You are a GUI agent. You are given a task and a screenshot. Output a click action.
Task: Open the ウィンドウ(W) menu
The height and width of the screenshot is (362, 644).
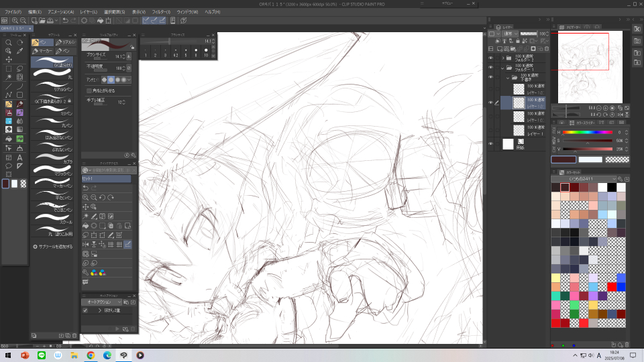187,12
